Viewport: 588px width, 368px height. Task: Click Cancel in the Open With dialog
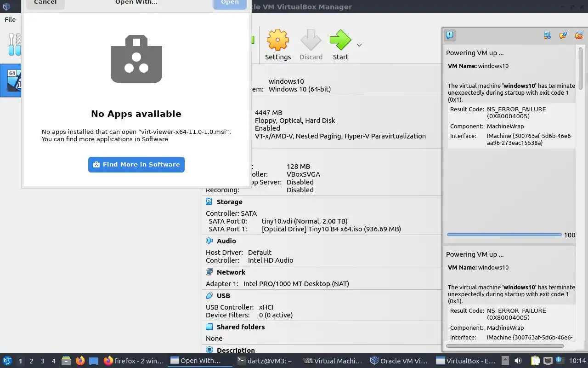[45, 3]
